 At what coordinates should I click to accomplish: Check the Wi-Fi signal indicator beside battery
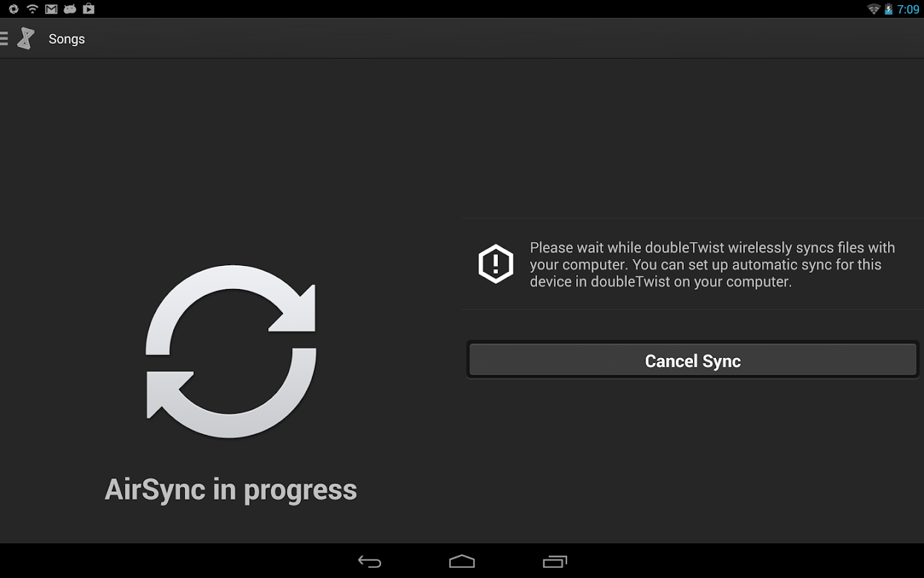(873, 9)
